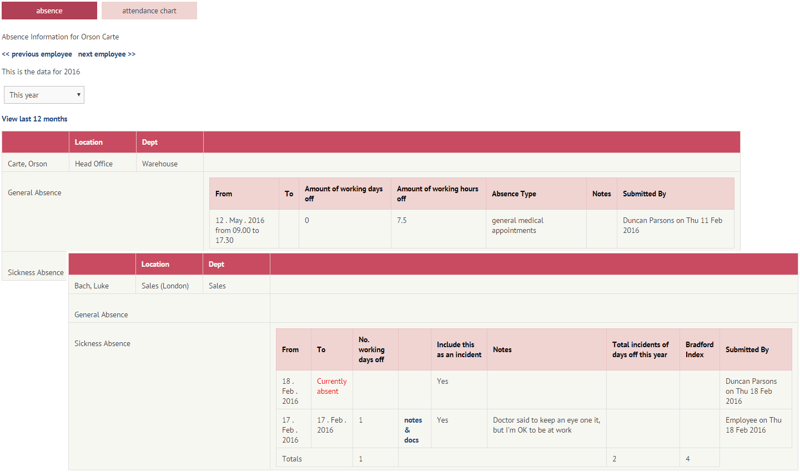The height and width of the screenshot is (472, 800).
Task: Click the doctor note text cell
Action: (x=546, y=425)
